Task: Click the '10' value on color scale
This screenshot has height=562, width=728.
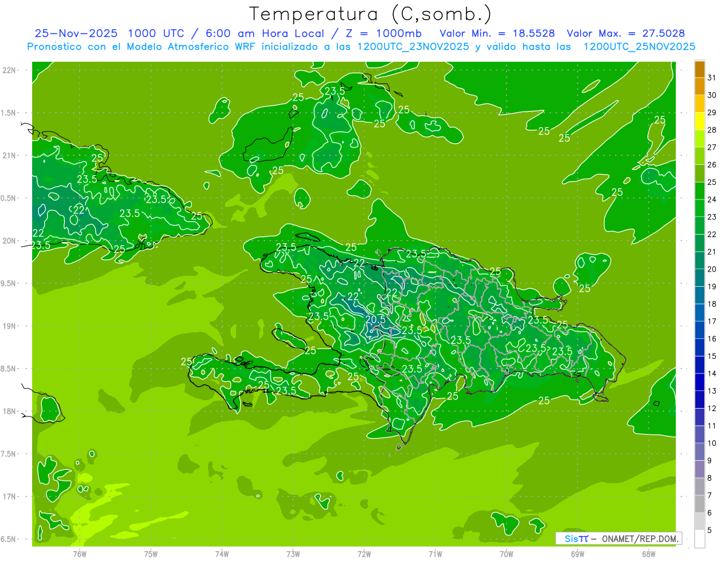Action: pyautogui.click(x=712, y=443)
